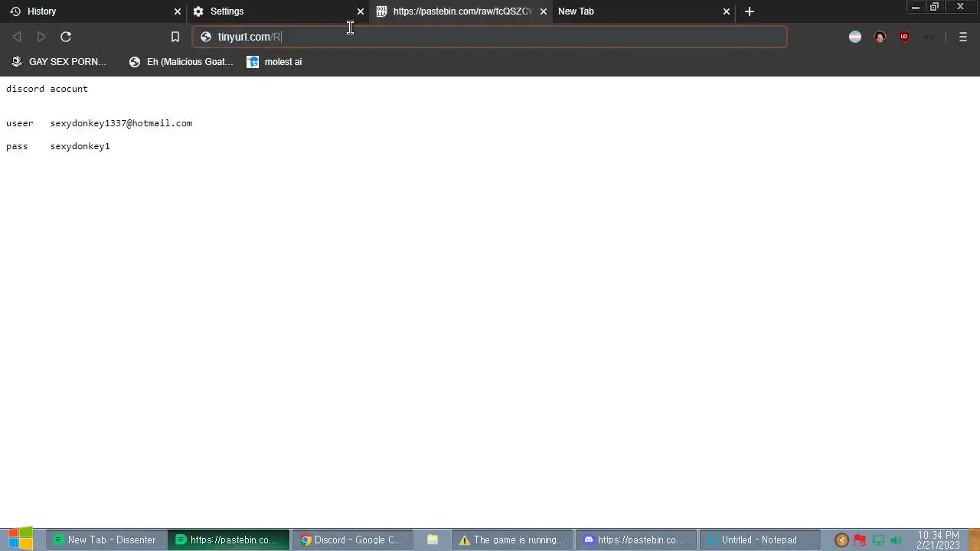
Task: Switch to the pastebin.com raw tab
Action: [461, 11]
